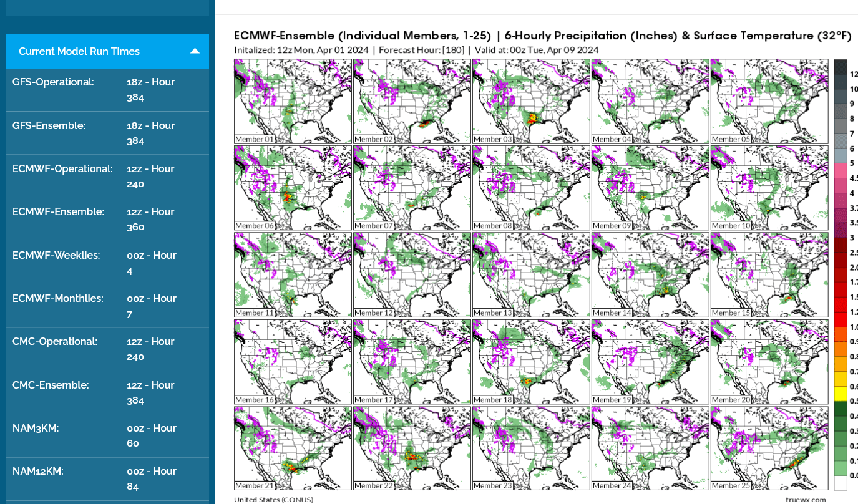The width and height of the screenshot is (858, 504).
Task: Open the Member 06 precipitation map
Action: click(x=293, y=188)
